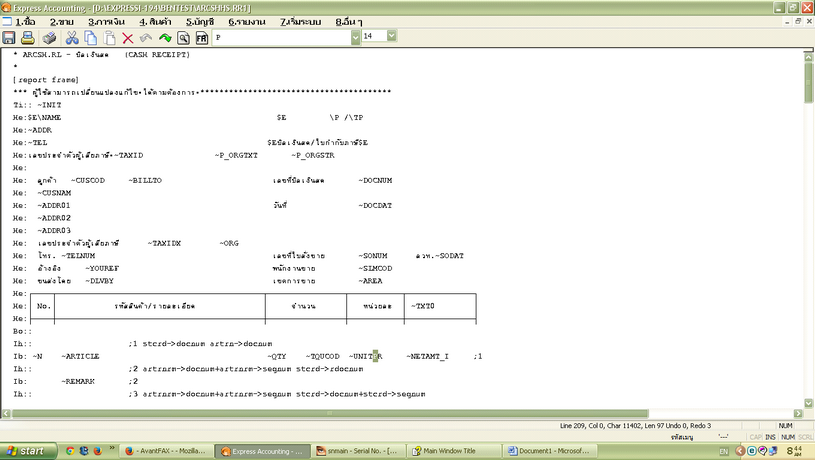This screenshot has height=460, width=815.
Task: Click the green Redo arrow icon
Action: pyautogui.click(x=165, y=37)
